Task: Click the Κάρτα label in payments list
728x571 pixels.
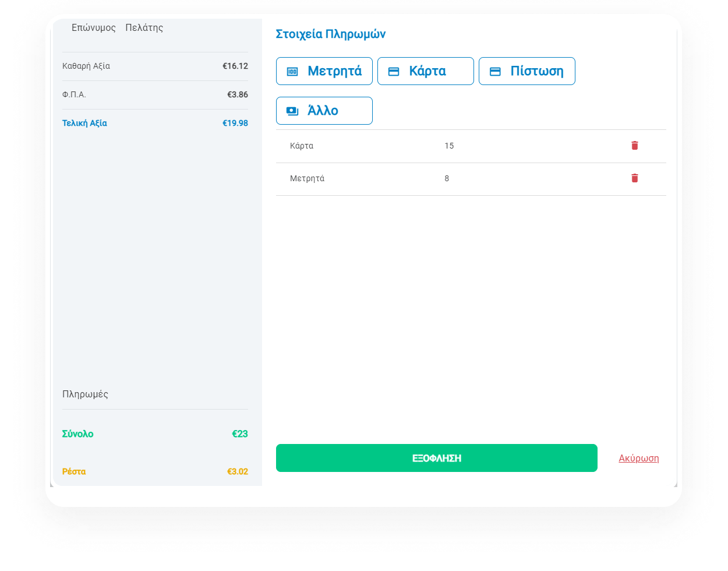Action: (x=302, y=146)
